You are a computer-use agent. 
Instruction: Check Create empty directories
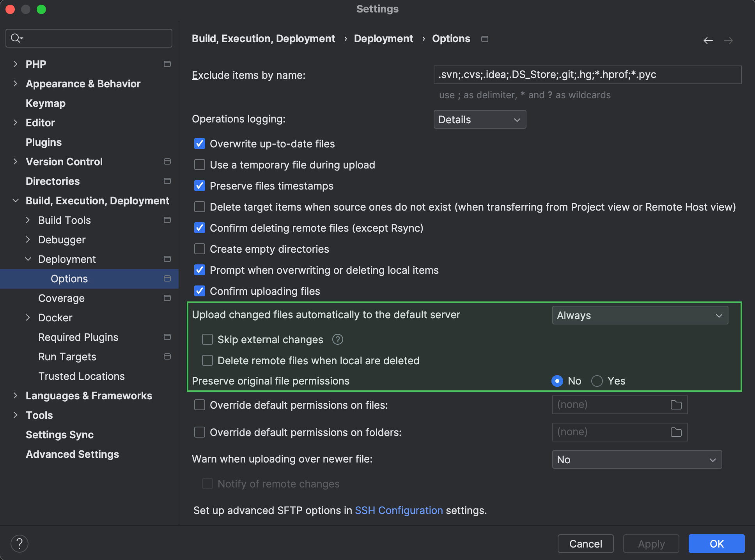tap(199, 249)
